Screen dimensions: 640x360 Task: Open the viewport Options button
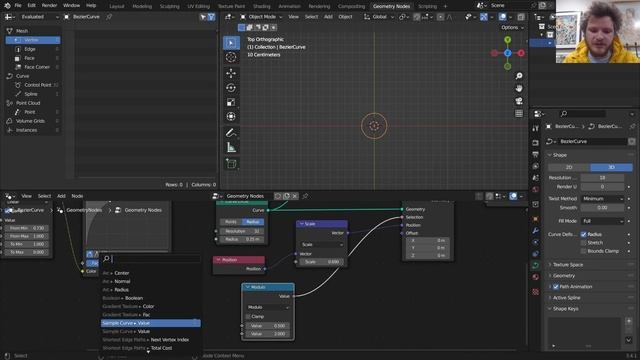(x=512, y=27)
